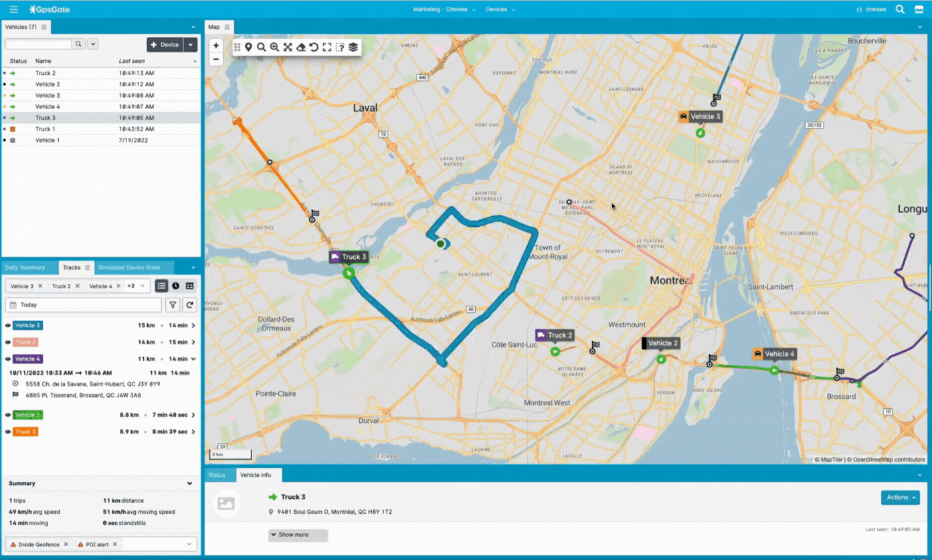Screen dimensions: 932x560
Task: Open the tracks filter funnel
Action: [173, 305]
